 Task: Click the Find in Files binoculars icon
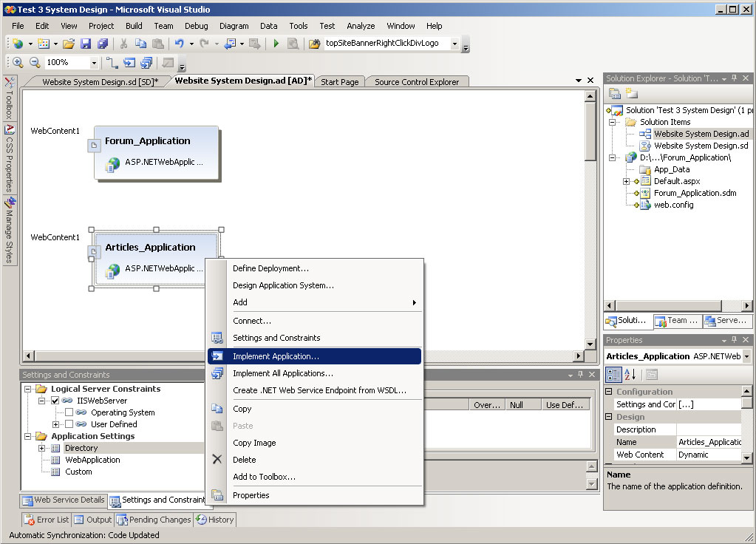[x=314, y=44]
